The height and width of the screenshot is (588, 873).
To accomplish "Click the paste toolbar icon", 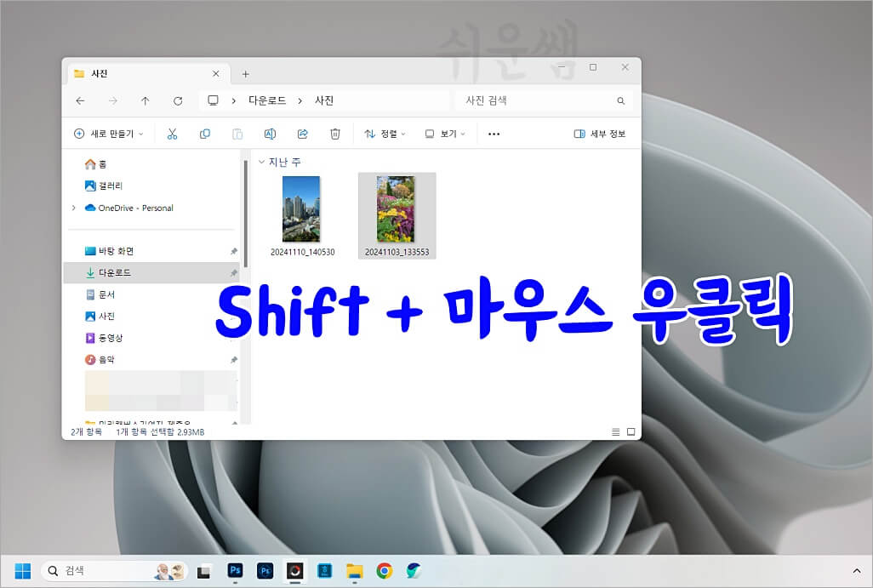I will click(x=237, y=134).
